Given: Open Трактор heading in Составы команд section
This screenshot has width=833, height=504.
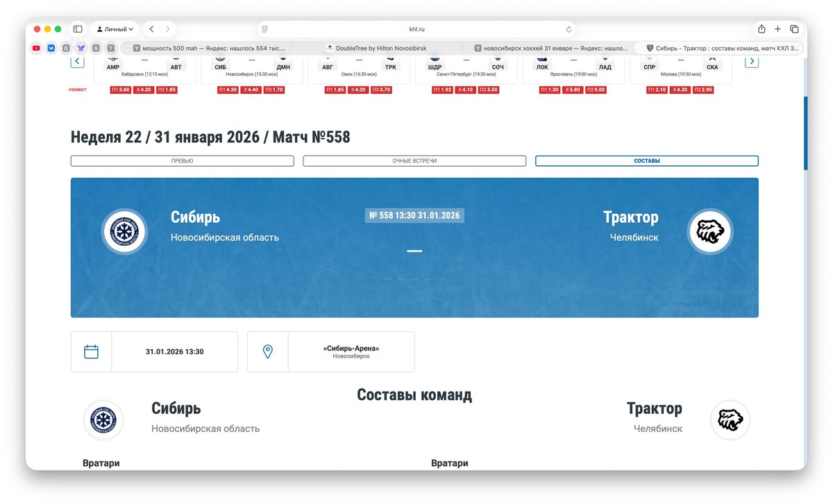Looking at the screenshot, I should pyautogui.click(x=655, y=408).
